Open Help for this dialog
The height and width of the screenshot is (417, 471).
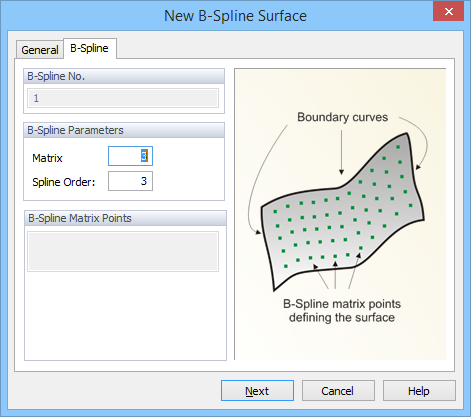coord(419,391)
